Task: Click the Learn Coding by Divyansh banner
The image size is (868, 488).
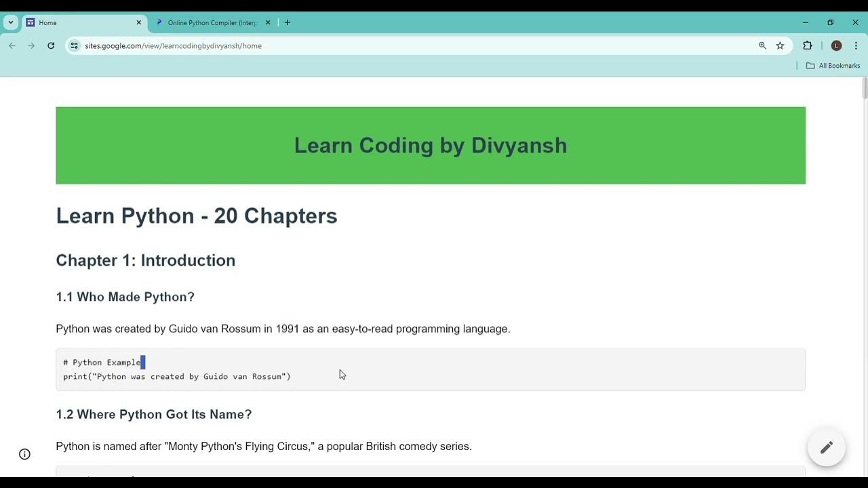Action: (431, 145)
